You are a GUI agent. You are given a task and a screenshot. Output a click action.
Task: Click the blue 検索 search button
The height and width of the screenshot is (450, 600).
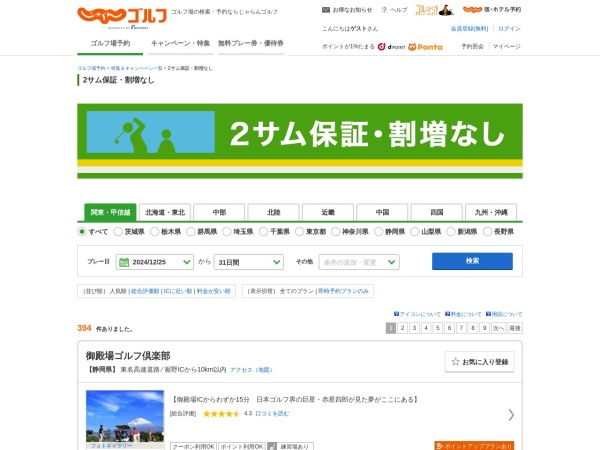(x=472, y=261)
